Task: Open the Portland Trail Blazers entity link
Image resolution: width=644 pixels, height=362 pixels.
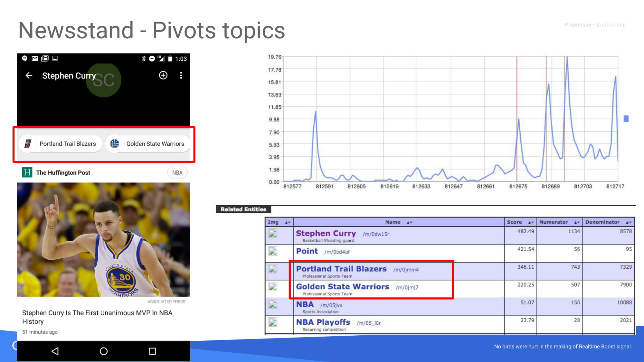Action: coord(341,269)
